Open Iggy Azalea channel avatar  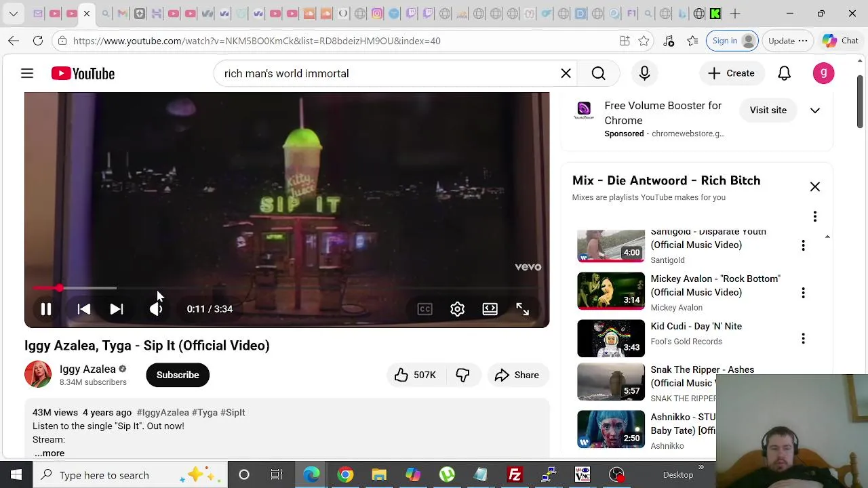(38, 375)
